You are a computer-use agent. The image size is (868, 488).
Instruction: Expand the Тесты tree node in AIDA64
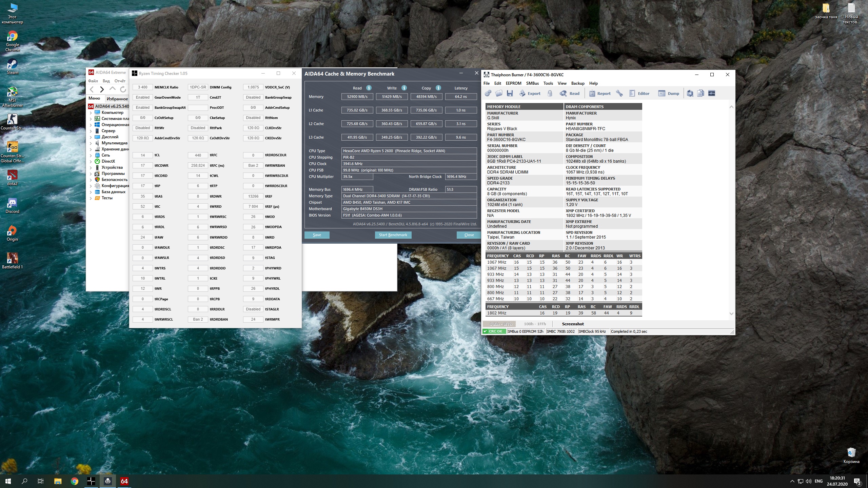[x=91, y=198]
